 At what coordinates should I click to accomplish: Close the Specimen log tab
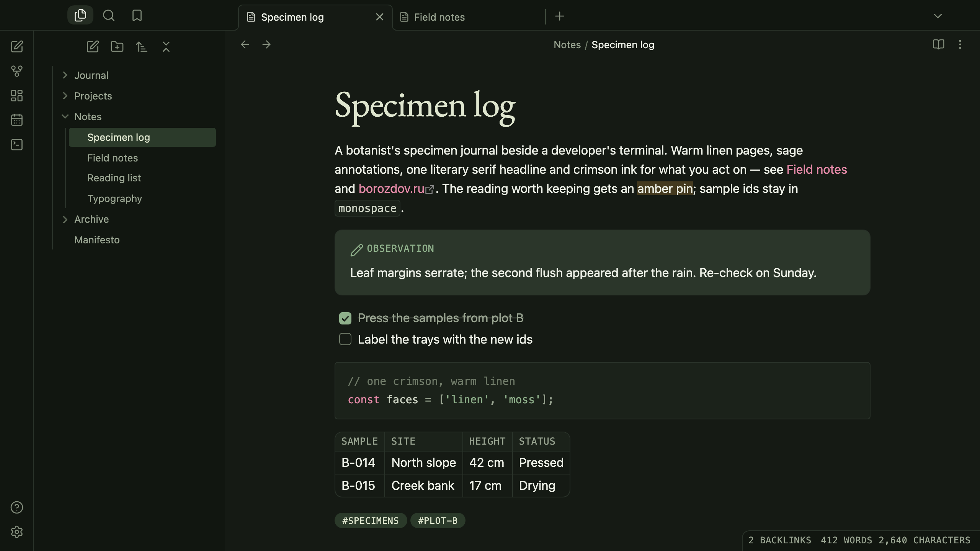pyautogui.click(x=380, y=17)
